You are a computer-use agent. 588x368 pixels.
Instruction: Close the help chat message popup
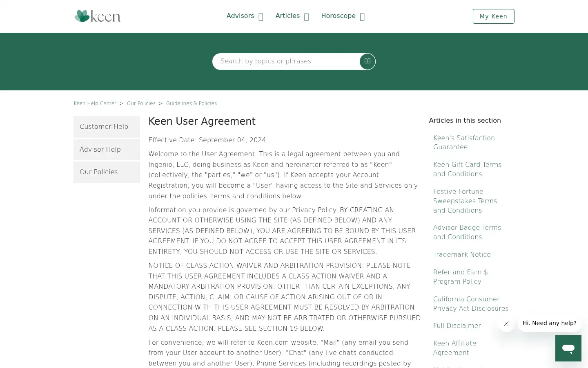coord(506,324)
